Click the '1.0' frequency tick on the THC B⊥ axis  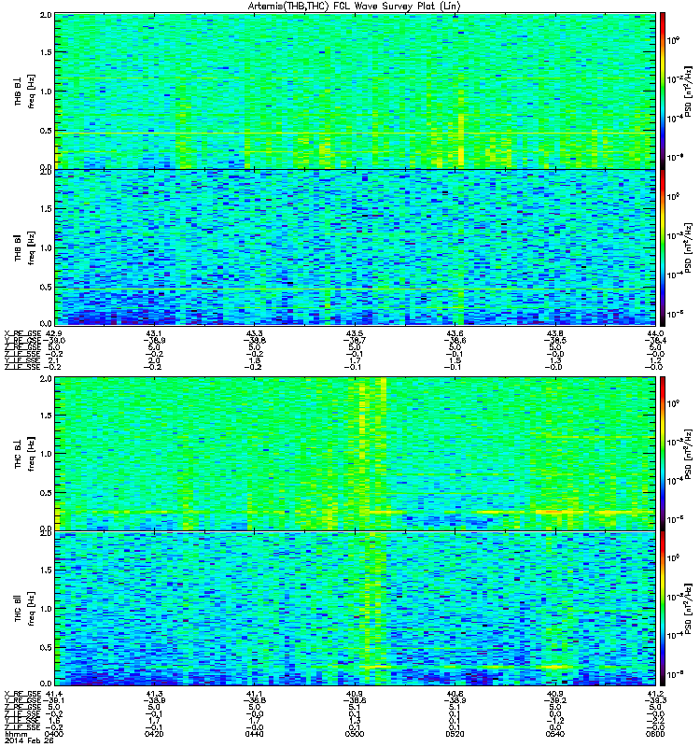(46, 454)
